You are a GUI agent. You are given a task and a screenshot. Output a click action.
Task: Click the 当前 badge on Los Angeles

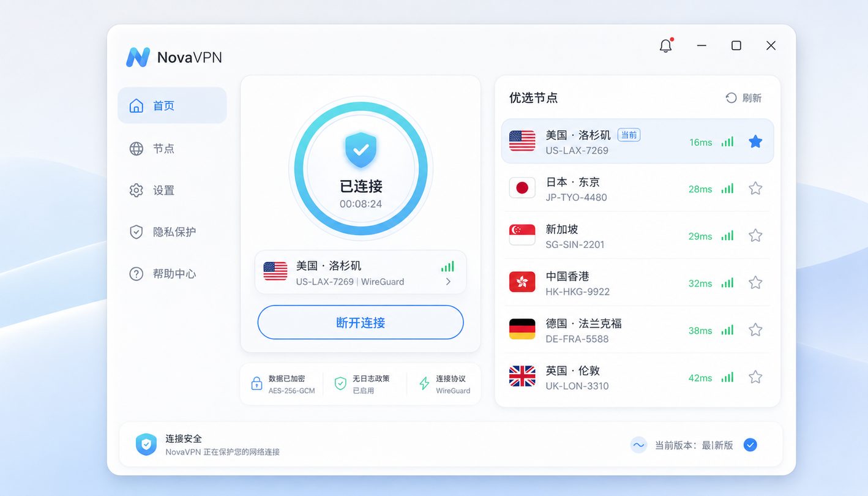tap(629, 135)
